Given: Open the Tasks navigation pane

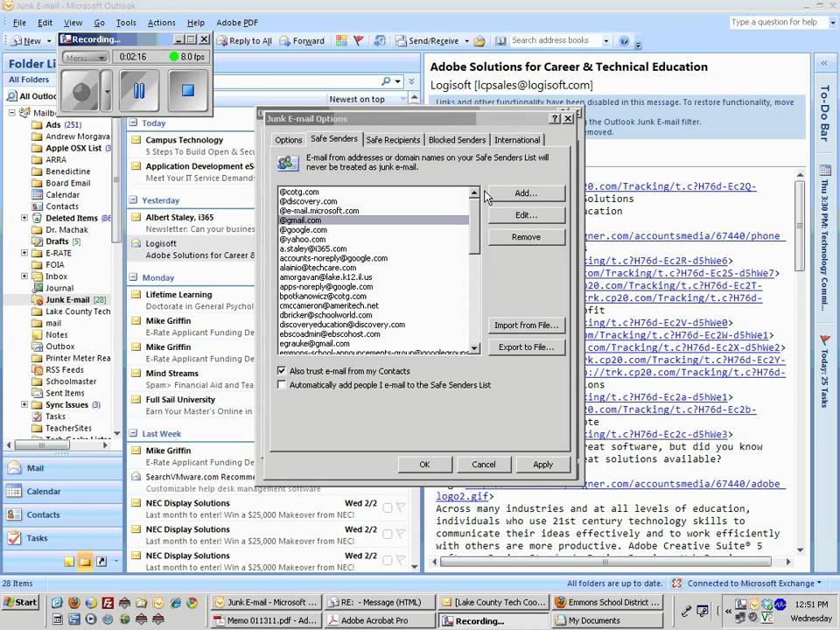Looking at the screenshot, I should point(63,538).
